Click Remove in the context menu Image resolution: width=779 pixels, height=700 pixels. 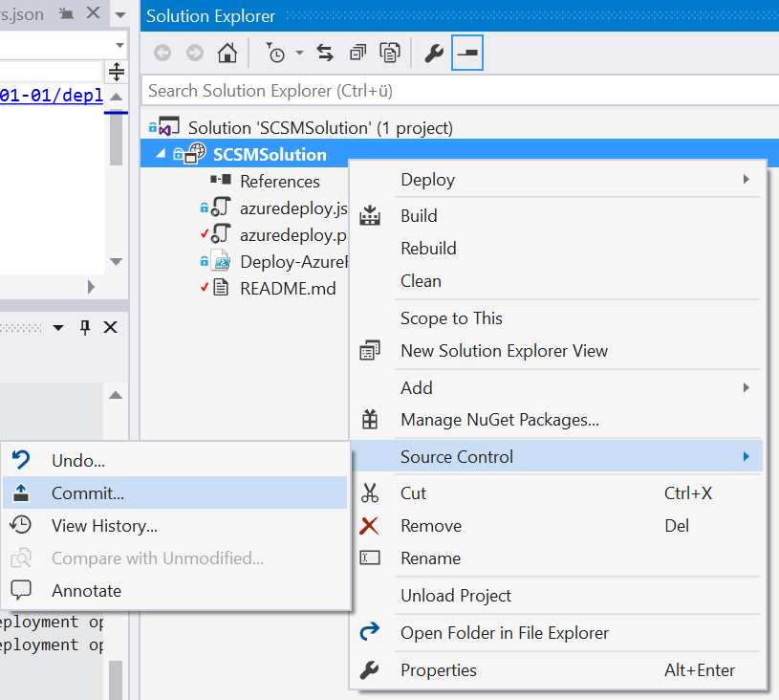pos(431,526)
